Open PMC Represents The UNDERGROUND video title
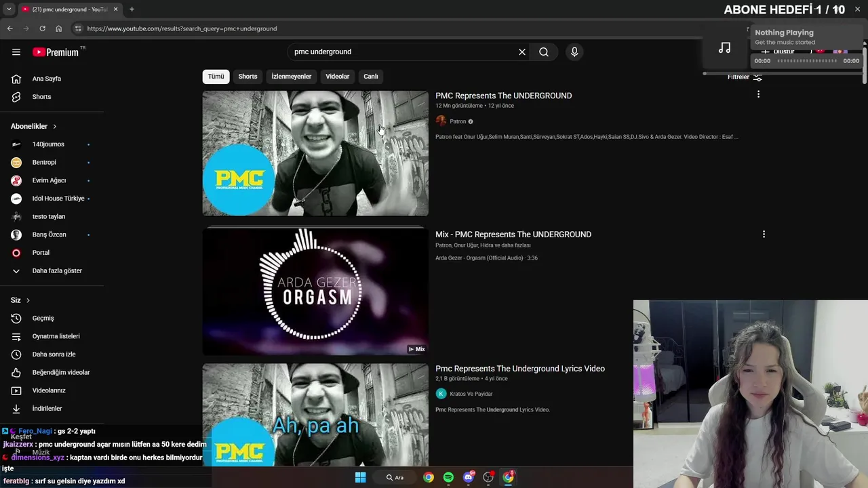Viewport: 868px width, 488px height. [504, 96]
